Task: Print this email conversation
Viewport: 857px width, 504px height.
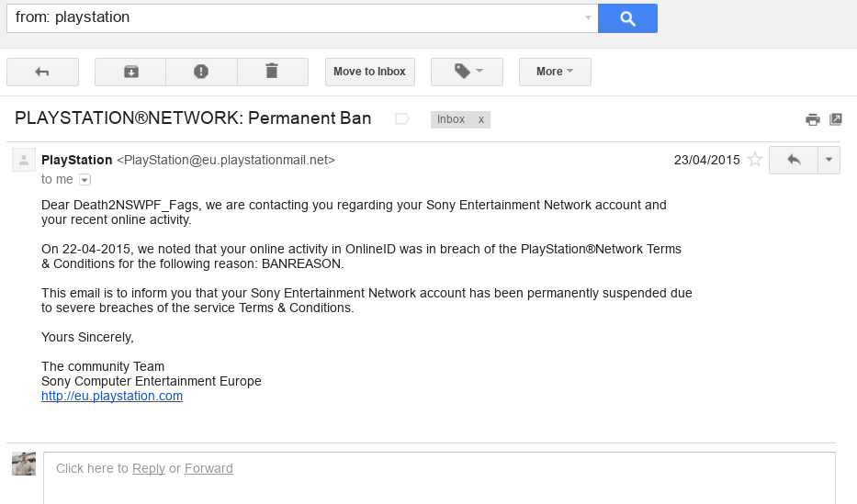Action: [x=813, y=119]
